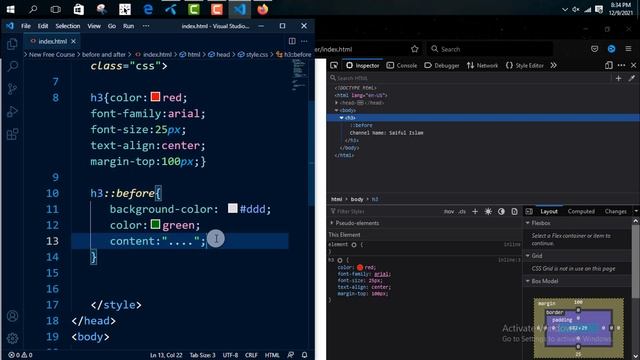Open the DevTools customize ellipsis menu
The width and height of the screenshot is (640, 360).
tap(621, 65)
